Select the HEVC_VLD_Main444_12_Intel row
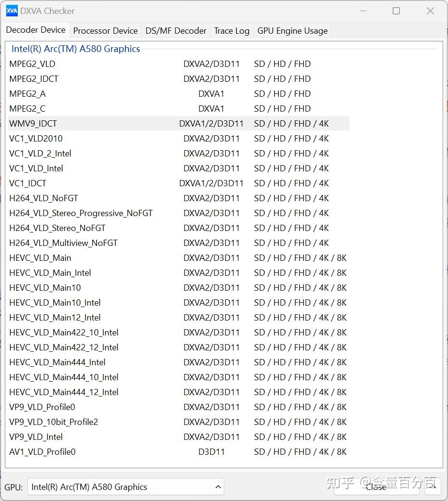Viewport: 448px width, 501px height. (179, 392)
